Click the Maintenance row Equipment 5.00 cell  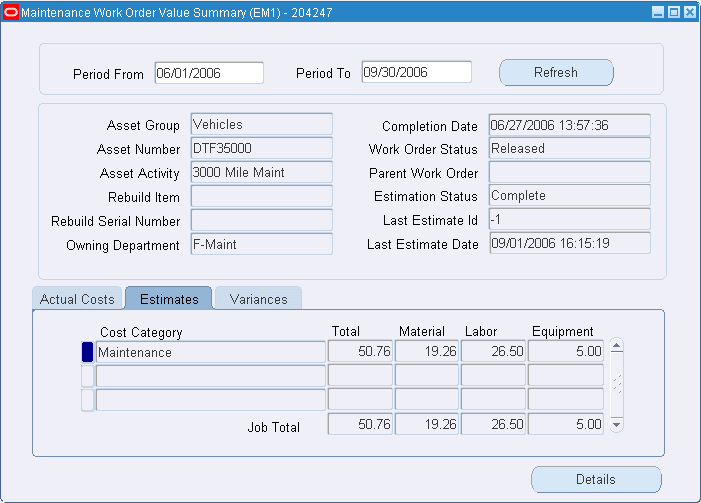point(566,351)
